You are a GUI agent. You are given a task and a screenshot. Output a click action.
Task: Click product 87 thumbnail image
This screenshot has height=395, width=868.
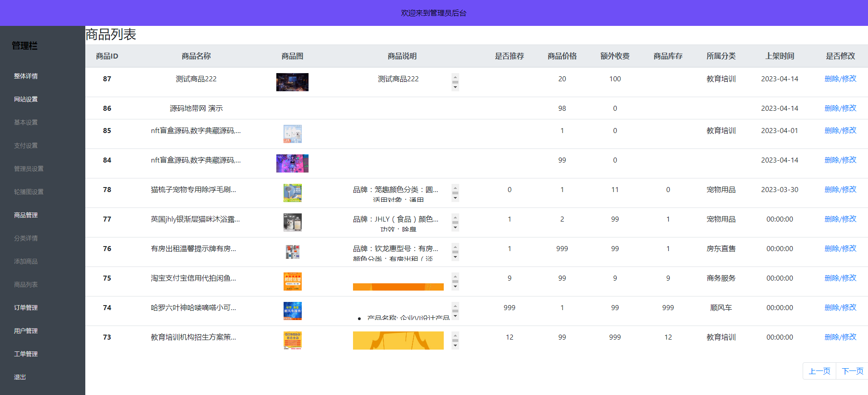click(292, 82)
